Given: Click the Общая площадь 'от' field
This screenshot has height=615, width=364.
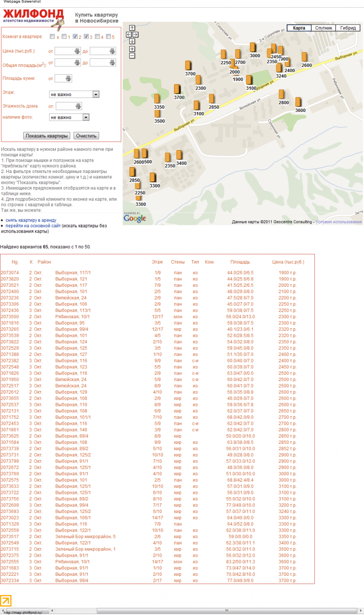Looking at the screenshot, I should (68, 62).
